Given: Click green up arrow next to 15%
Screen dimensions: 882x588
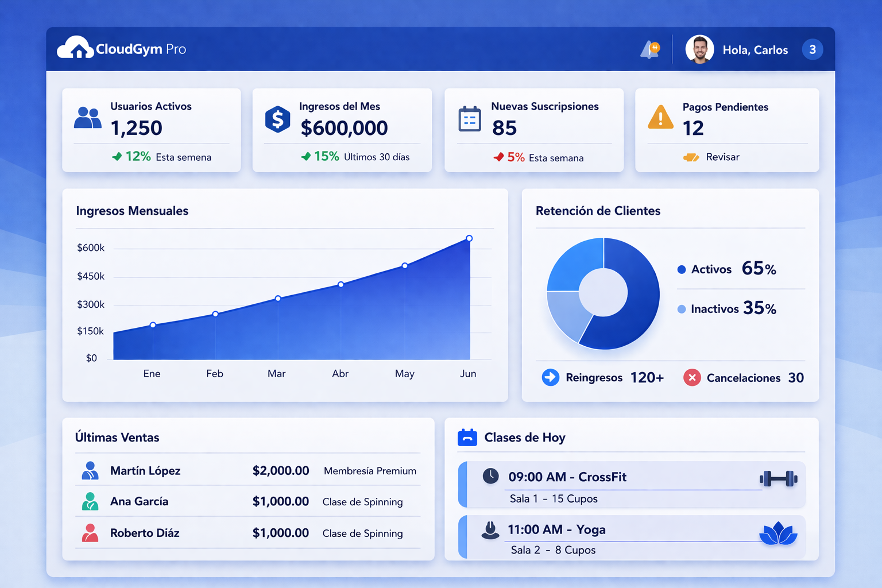Looking at the screenshot, I should (306, 156).
